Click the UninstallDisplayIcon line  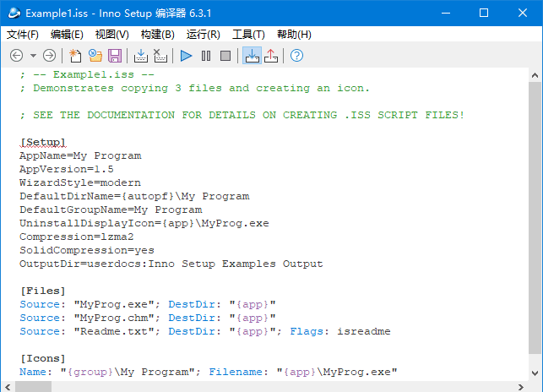tap(144, 223)
